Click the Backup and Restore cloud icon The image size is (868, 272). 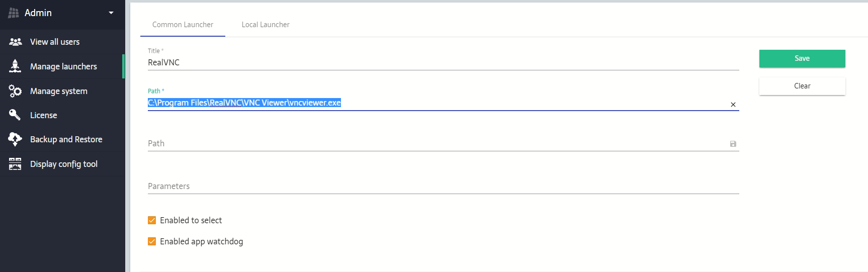point(15,139)
